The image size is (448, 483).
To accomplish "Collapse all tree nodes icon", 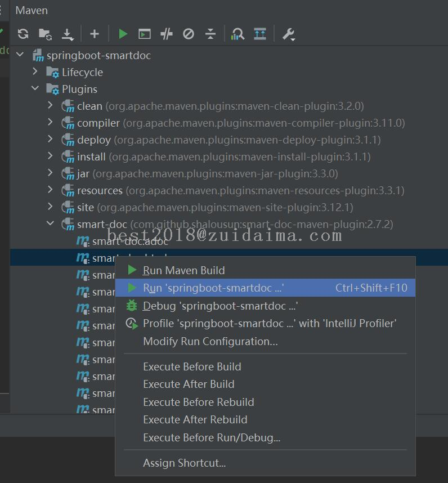I will (x=210, y=34).
